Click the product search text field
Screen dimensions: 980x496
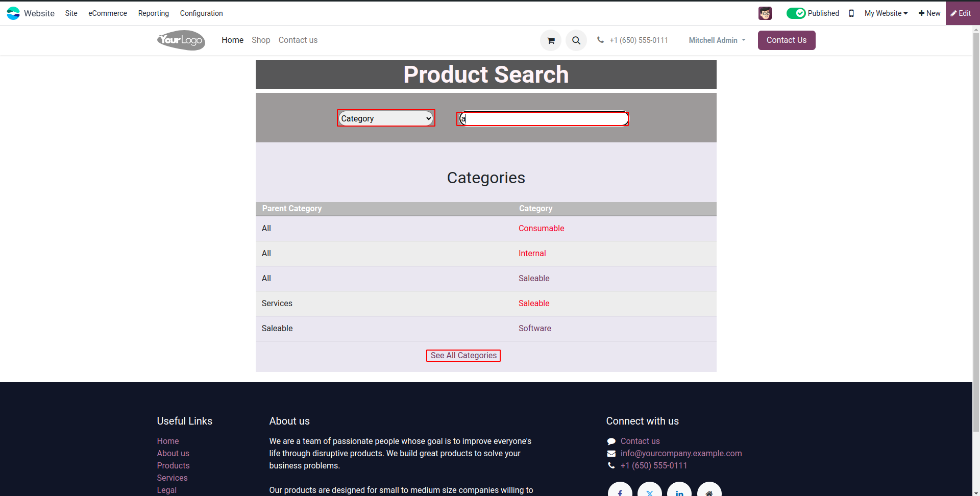544,119
